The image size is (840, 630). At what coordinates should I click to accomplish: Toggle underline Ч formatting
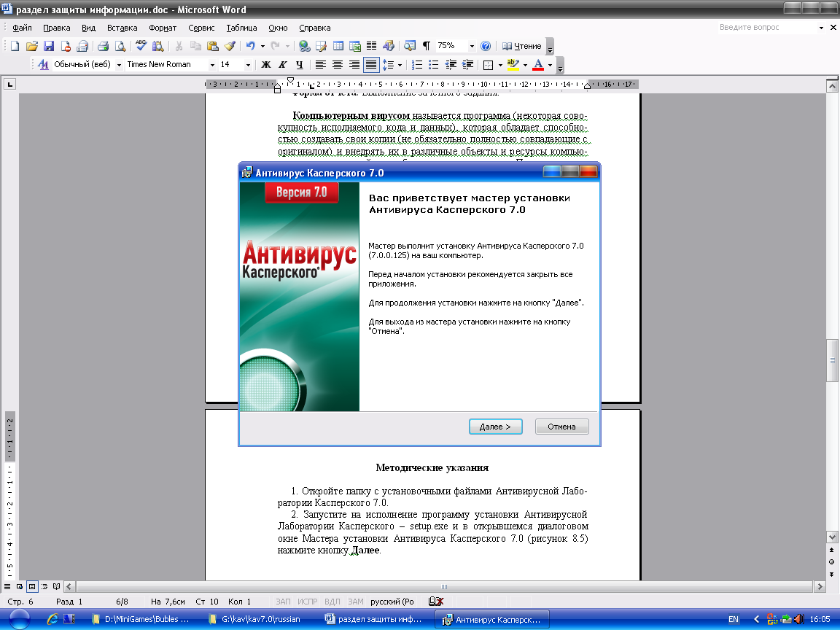pyautogui.click(x=299, y=65)
